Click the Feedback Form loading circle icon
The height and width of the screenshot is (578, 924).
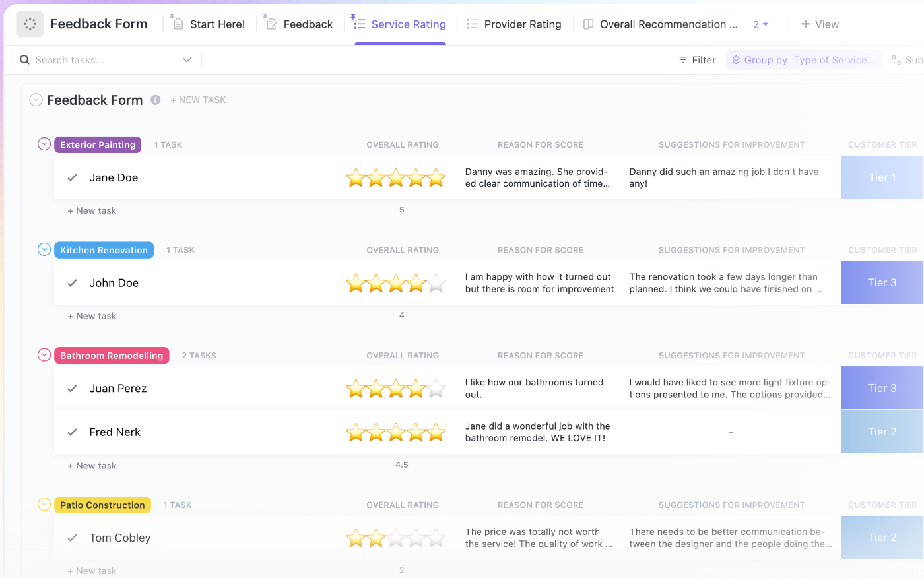30,24
